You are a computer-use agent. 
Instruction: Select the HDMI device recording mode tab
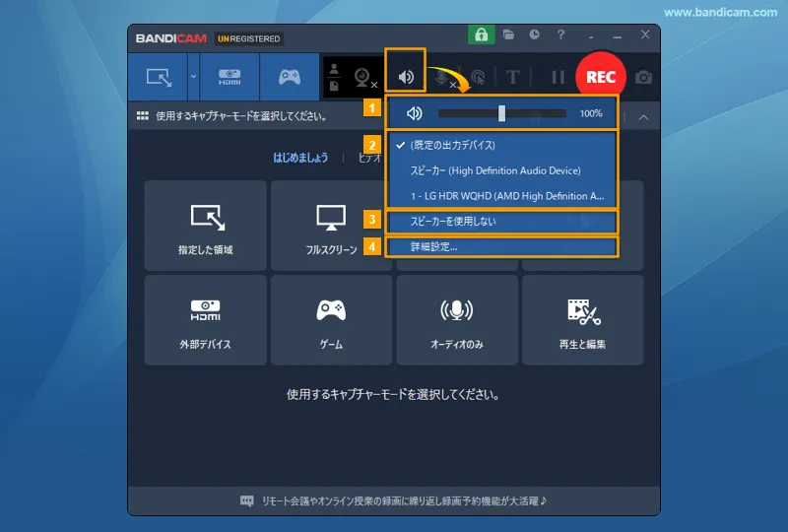230,77
